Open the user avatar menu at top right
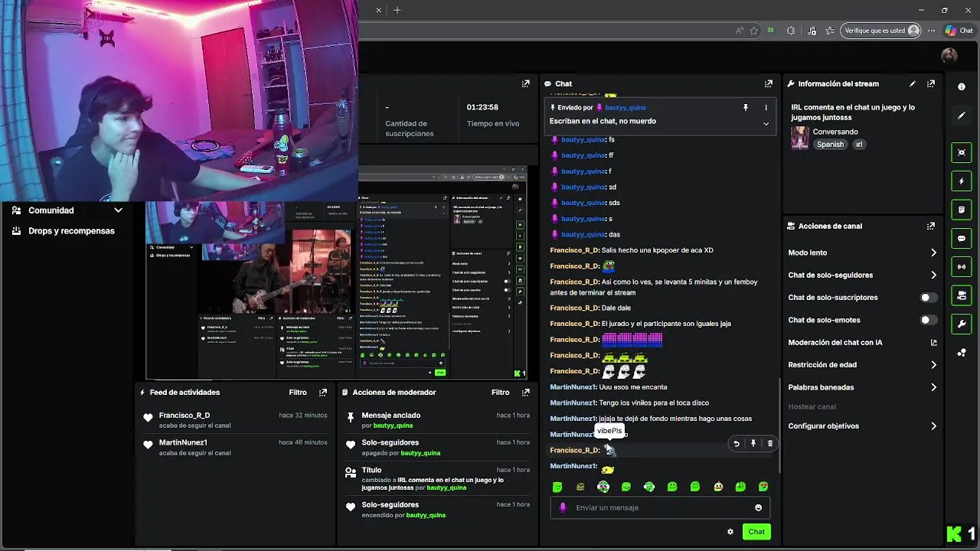Image resolution: width=980 pixels, height=551 pixels. 949,56
